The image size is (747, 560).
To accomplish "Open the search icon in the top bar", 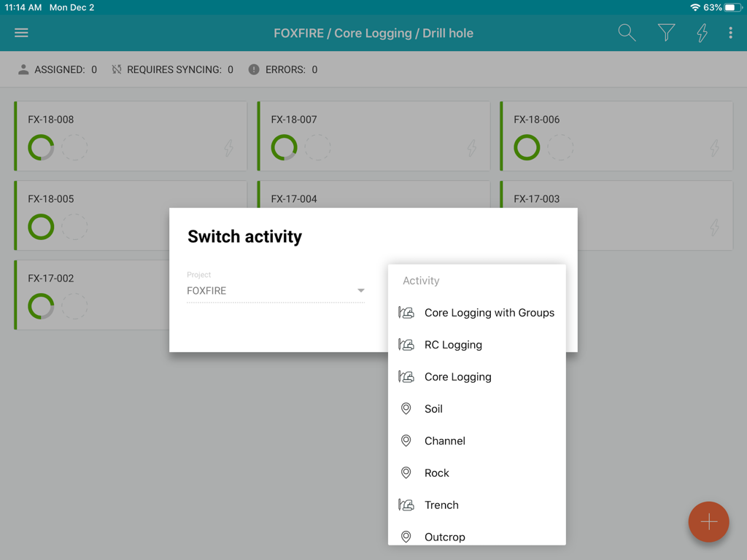I will tap(626, 33).
